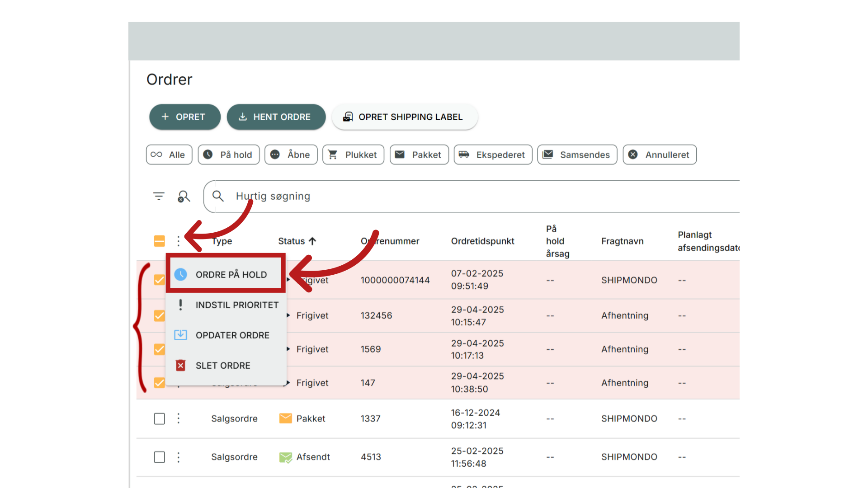
Task: Choose SLET ORDRE menu entry
Action: (x=226, y=365)
